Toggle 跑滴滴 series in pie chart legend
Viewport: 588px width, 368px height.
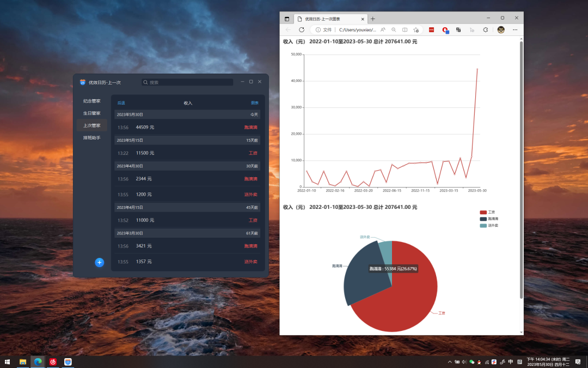coord(489,219)
